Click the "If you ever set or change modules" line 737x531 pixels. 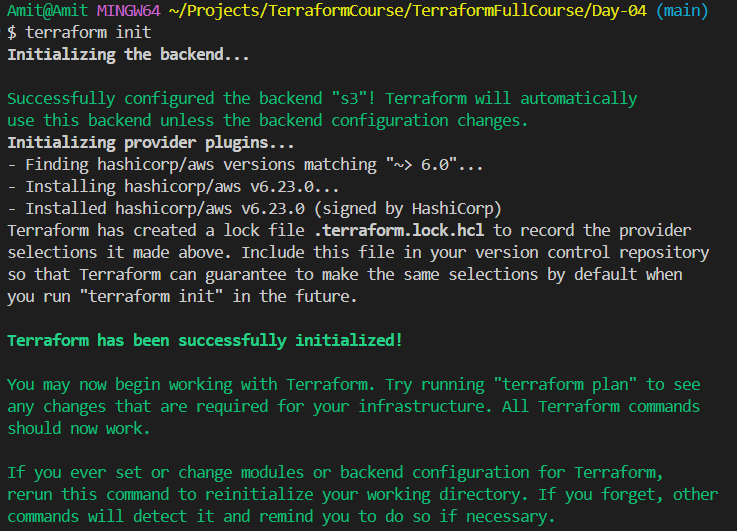click(x=335, y=473)
